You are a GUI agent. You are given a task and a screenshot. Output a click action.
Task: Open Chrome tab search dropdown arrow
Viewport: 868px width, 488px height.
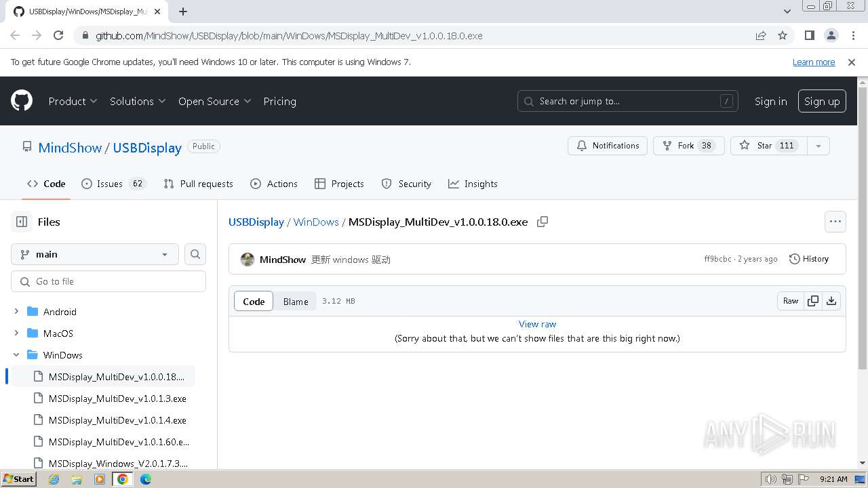click(787, 12)
